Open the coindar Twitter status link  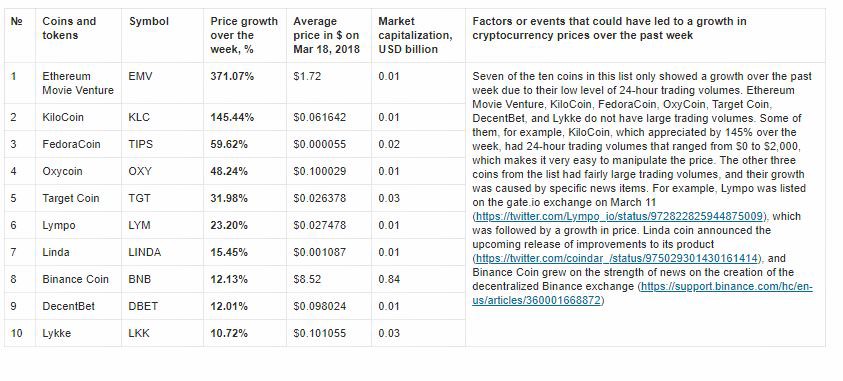coord(618,258)
